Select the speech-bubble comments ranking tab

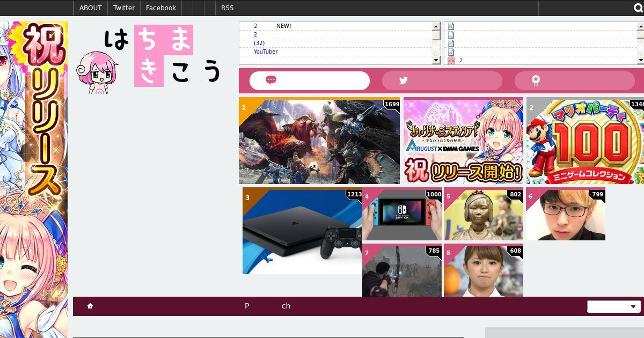310,80
